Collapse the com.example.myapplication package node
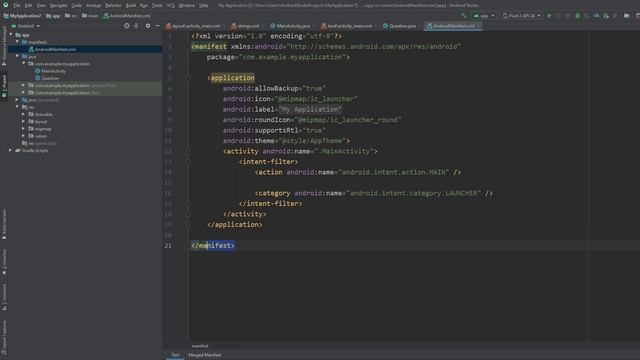 [x=24, y=64]
